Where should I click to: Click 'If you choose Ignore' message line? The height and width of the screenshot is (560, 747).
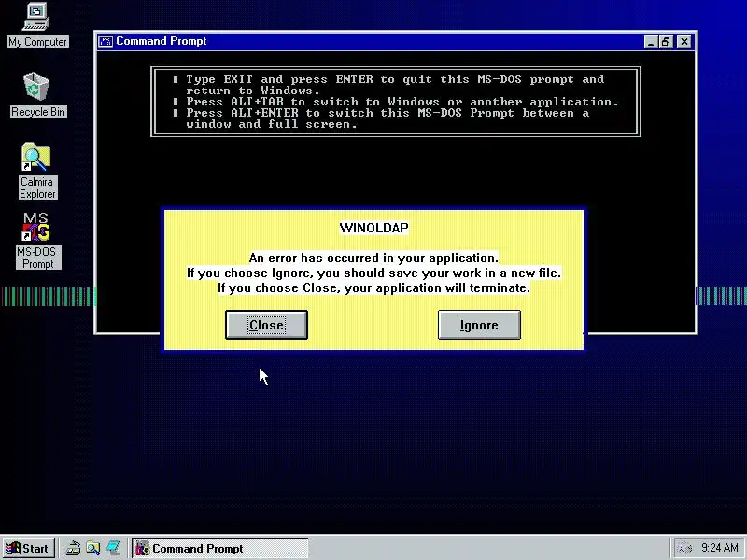[x=373, y=273]
